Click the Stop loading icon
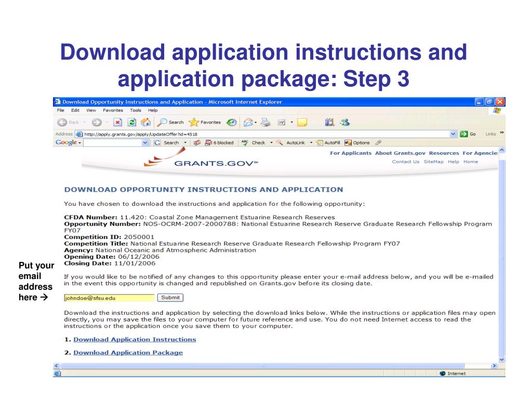This screenshot has width=532, height=399. [x=118, y=123]
